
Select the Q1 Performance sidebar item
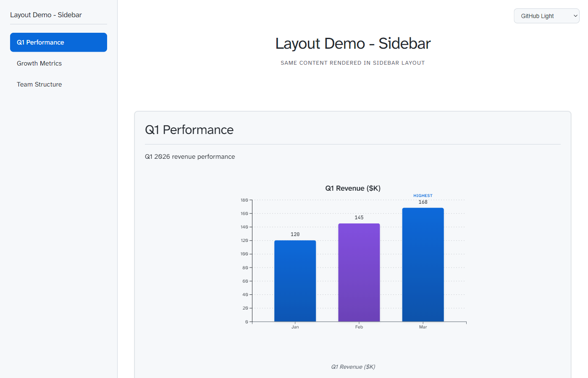point(58,42)
